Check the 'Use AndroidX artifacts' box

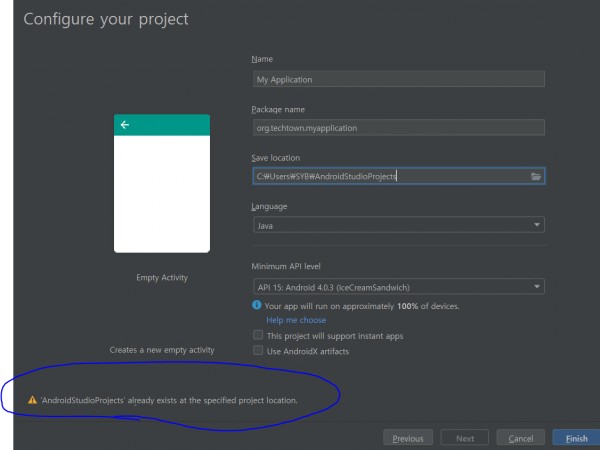[x=258, y=351]
